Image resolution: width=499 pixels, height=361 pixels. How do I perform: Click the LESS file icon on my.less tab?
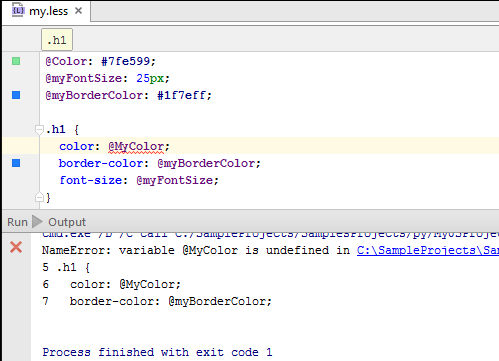[18, 10]
